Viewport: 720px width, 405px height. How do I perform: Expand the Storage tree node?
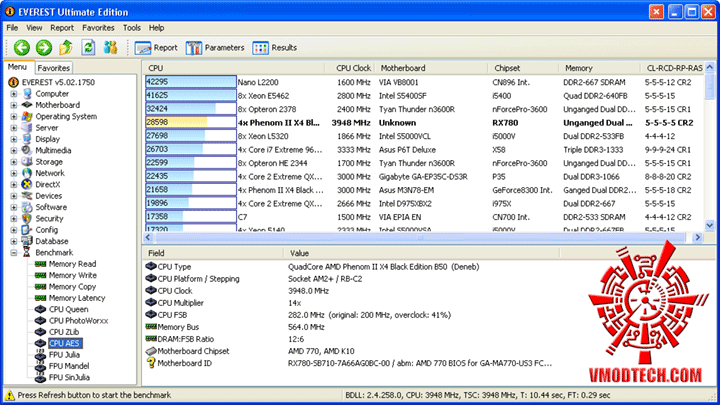point(14,162)
